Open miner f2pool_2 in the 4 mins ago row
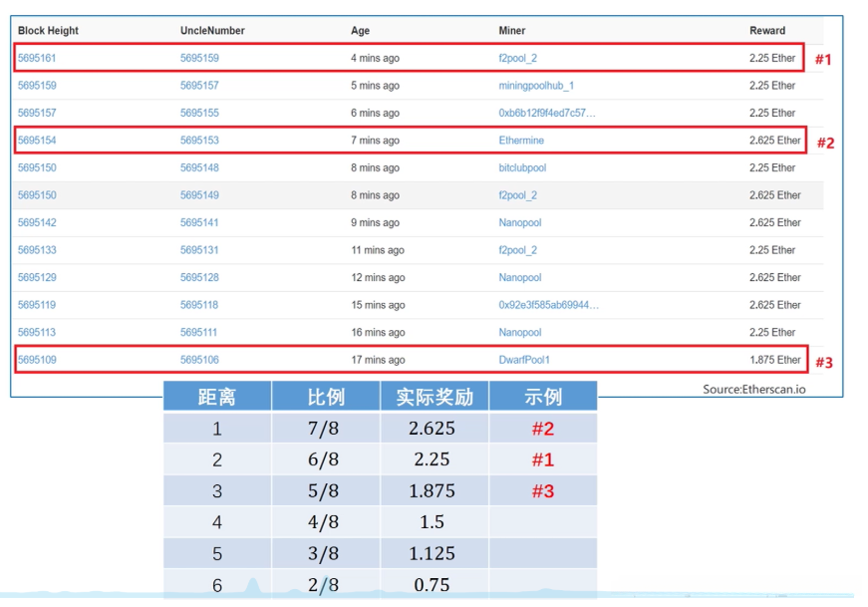The height and width of the screenshot is (607, 868). [x=517, y=58]
